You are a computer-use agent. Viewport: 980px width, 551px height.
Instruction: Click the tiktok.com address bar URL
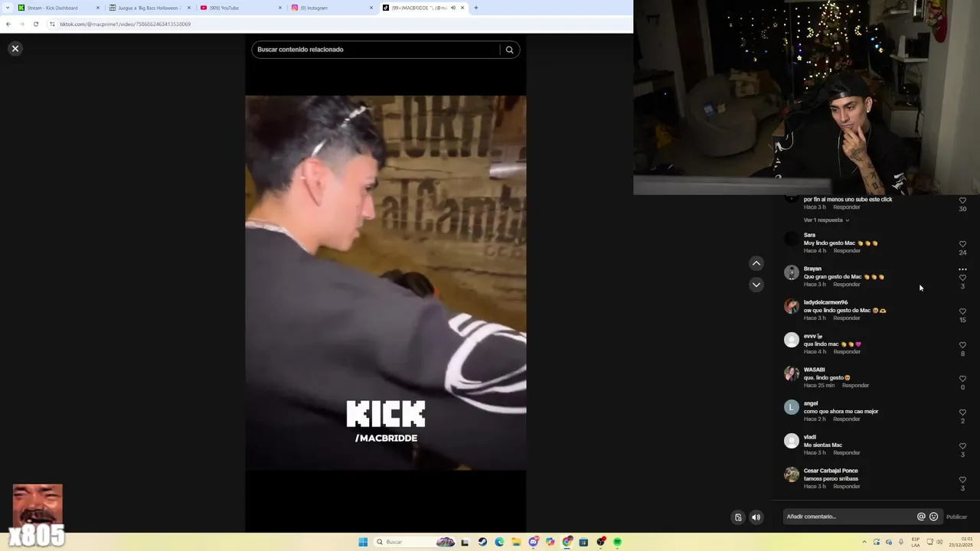coord(126,24)
